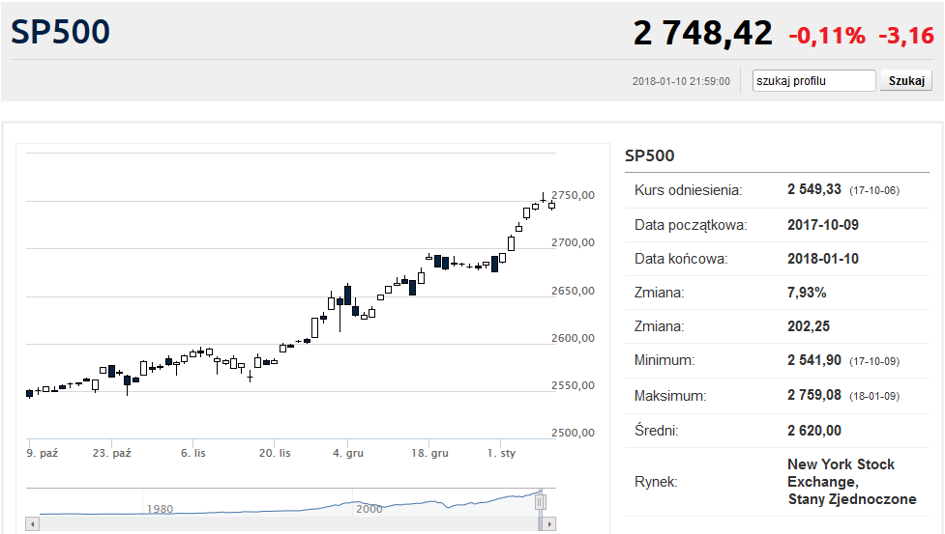Click the -0,11% percent change value
Image resolution: width=945 pixels, height=534 pixels.
coord(827,36)
